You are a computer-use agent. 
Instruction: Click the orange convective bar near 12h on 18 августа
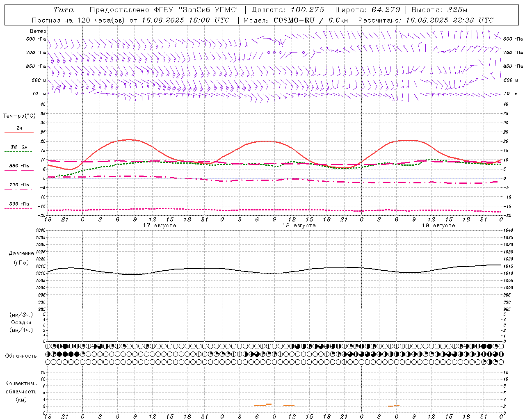coord(289,405)
